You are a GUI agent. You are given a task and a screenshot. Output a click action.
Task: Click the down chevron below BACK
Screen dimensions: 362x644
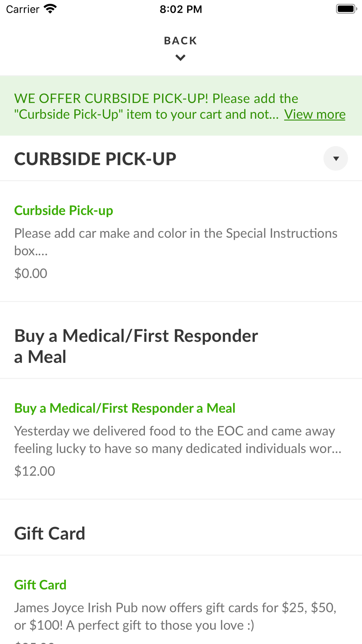[180, 58]
